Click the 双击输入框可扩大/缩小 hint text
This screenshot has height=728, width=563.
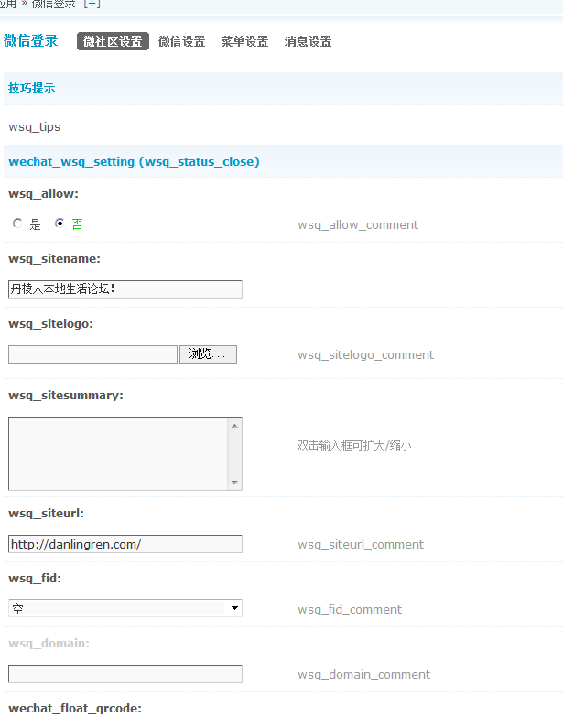(354, 446)
